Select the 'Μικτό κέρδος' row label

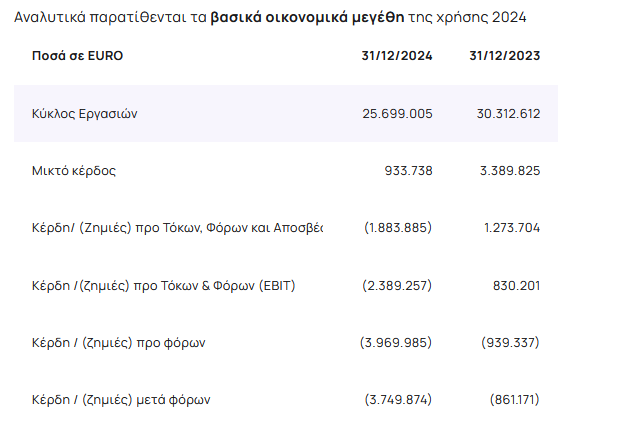point(74,170)
